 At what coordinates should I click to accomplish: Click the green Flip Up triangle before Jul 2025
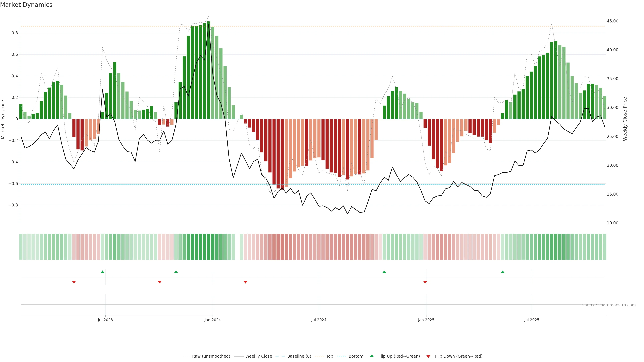pyautogui.click(x=503, y=272)
